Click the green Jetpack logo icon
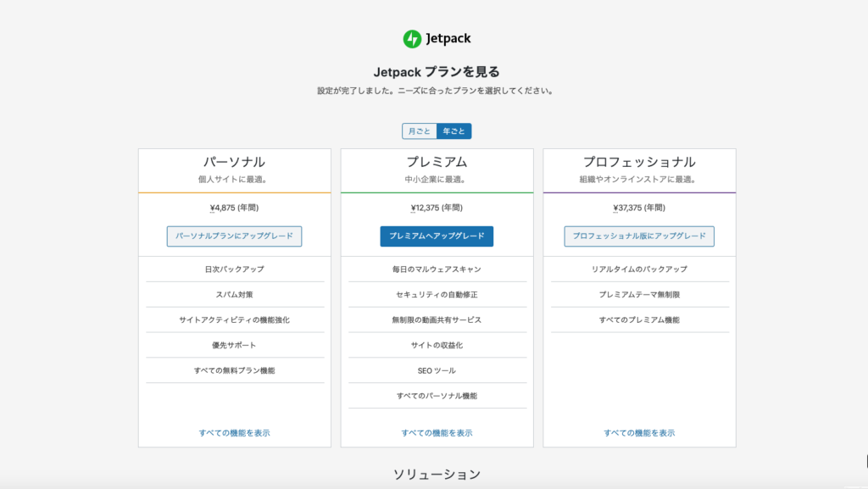This screenshot has width=868, height=489. 412,39
